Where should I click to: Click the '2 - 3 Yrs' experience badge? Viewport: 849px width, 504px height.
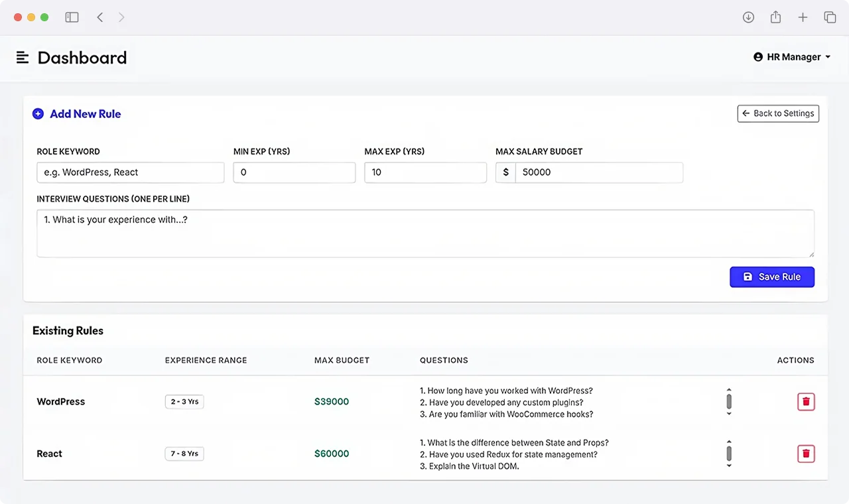pyautogui.click(x=184, y=401)
